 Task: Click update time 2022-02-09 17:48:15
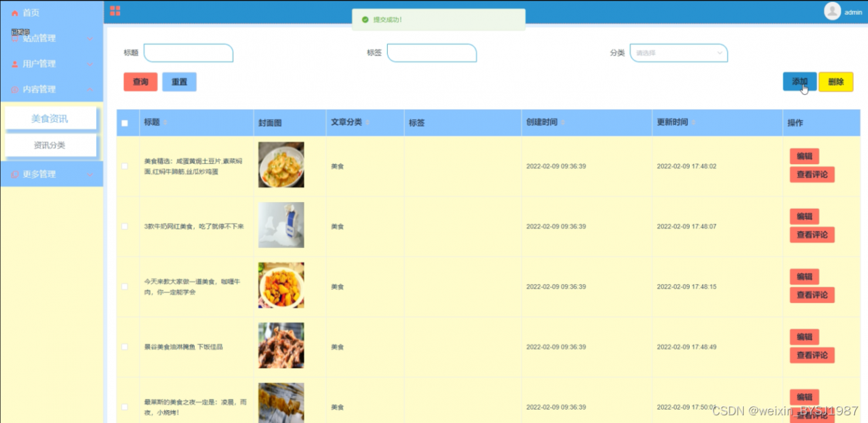pos(686,287)
